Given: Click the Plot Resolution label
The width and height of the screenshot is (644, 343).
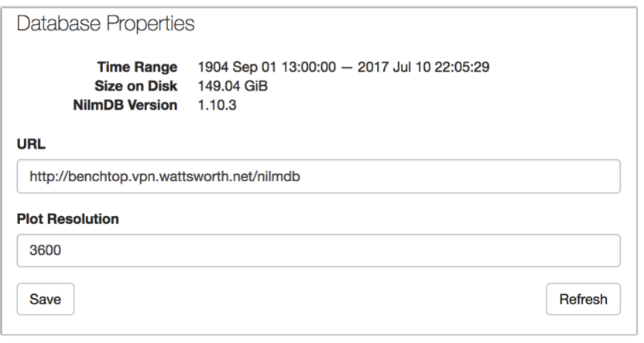Looking at the screenshot, I should tap(68, 219).
